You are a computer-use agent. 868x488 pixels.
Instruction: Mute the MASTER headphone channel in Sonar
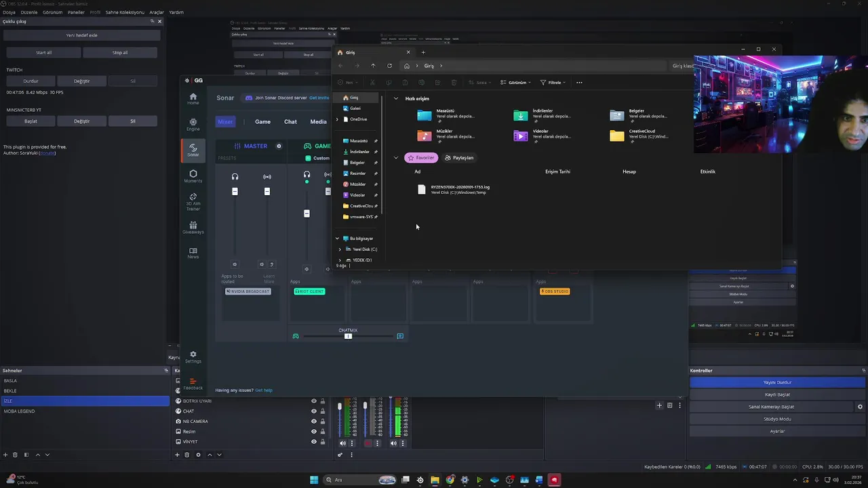point(235,264)
